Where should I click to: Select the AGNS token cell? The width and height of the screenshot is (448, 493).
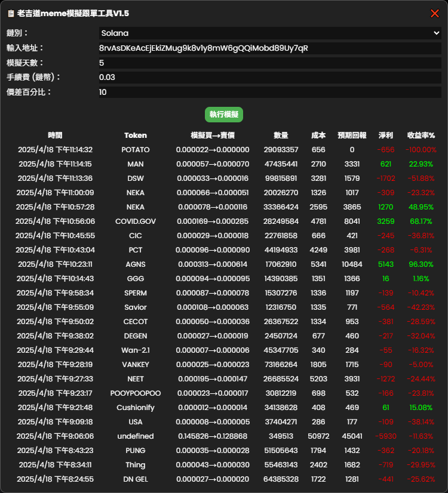pyautogui.click(x=136, y=264)
